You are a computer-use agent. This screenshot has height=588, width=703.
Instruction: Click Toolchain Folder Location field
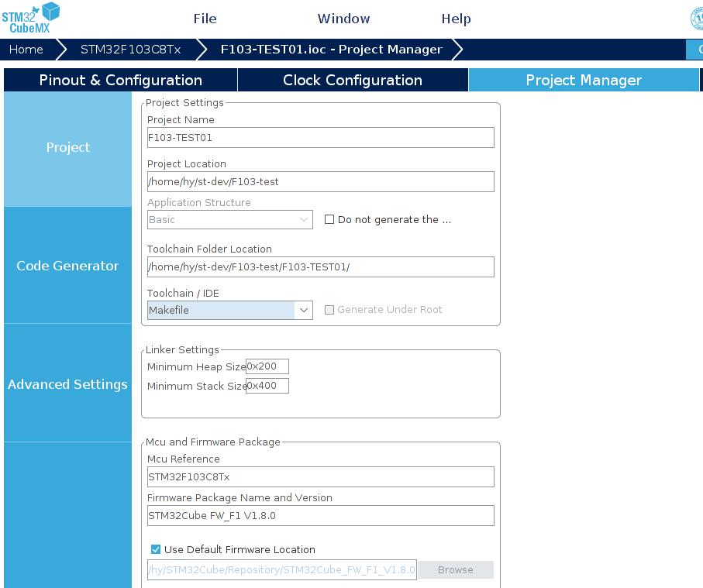[321, 266]
